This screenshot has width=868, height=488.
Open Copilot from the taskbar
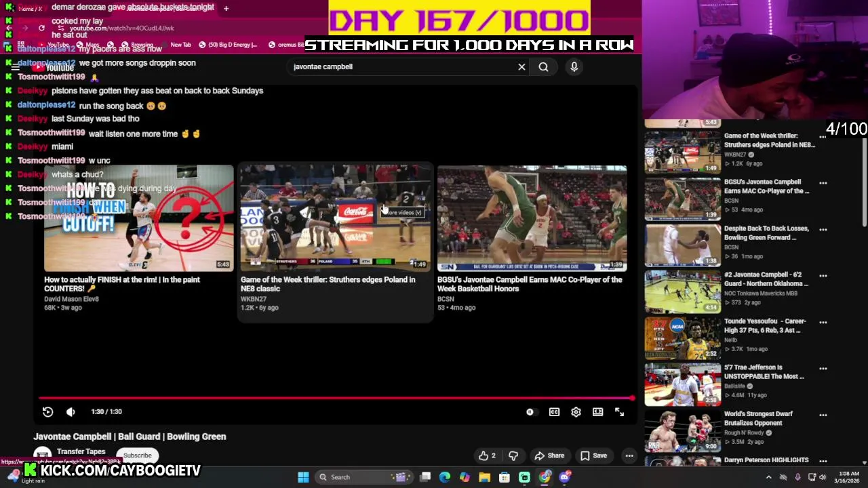pos(465,477)
